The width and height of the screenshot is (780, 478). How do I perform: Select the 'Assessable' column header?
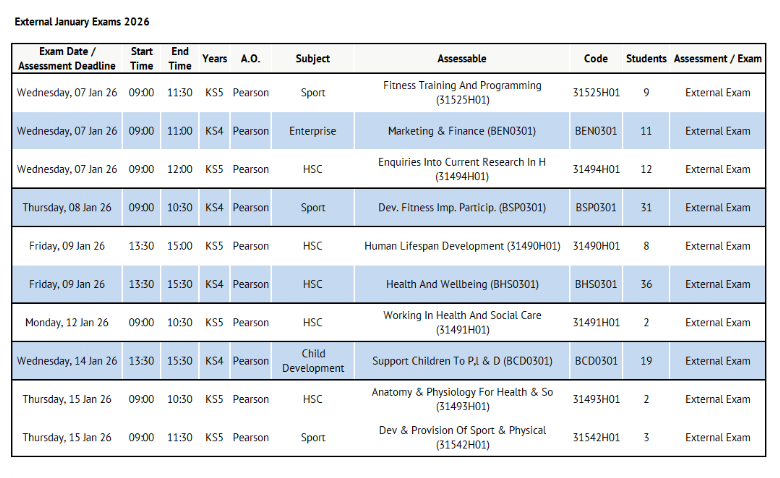[x=462, y=59]
